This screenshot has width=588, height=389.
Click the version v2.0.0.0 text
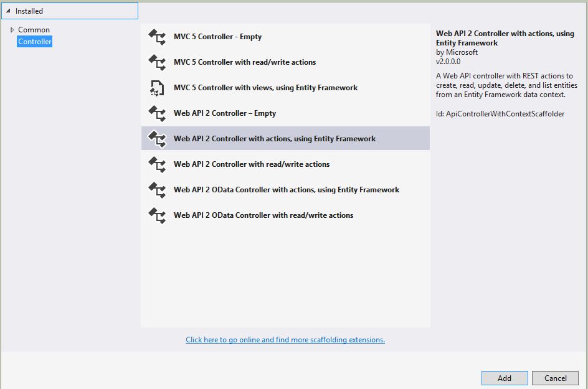point(448,62)
